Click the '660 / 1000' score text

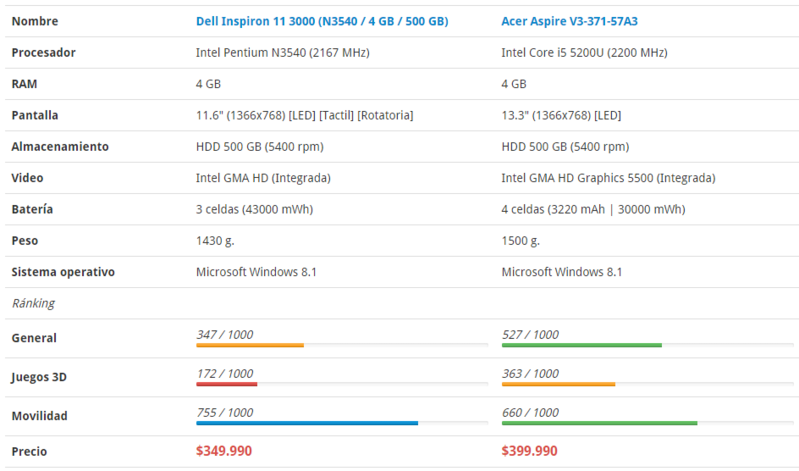tap(530, 412)
